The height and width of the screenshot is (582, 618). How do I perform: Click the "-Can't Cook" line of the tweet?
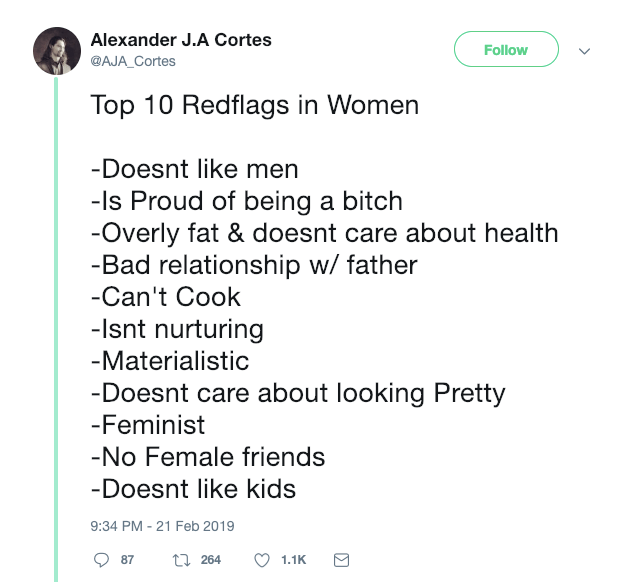coord(165,297)
